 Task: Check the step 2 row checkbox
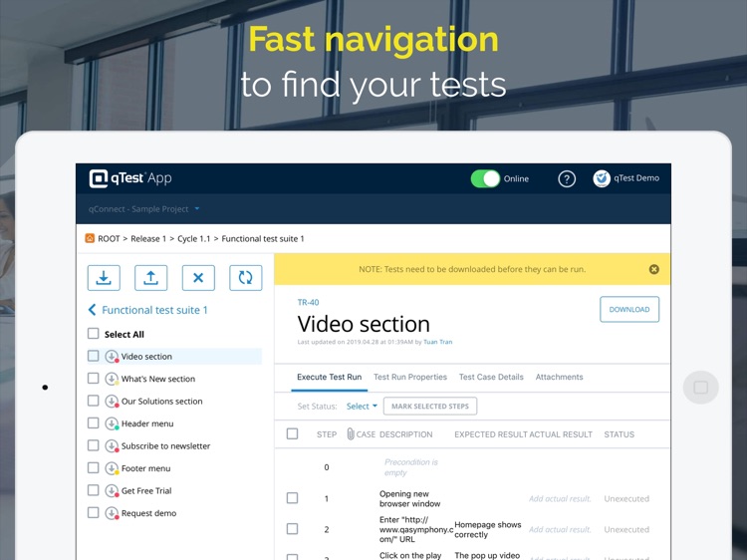pos(293,529)
